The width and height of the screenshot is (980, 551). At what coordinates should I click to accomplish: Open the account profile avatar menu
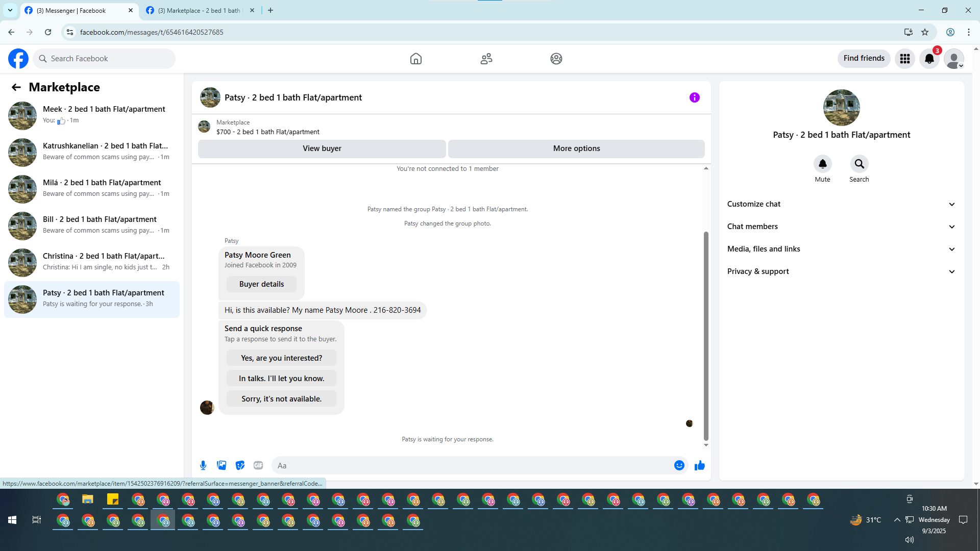[x=954, y=59]
